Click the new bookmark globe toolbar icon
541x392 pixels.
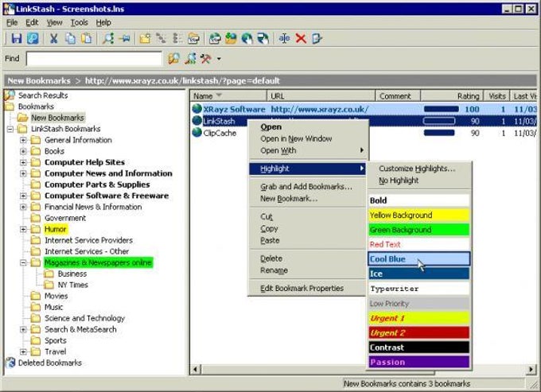215,38
